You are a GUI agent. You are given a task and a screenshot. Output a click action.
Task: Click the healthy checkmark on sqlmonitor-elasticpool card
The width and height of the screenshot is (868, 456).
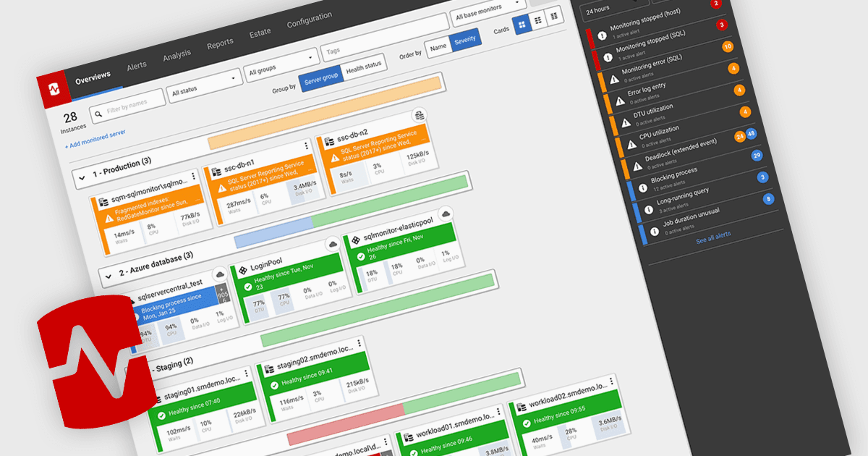coord(361,256)
